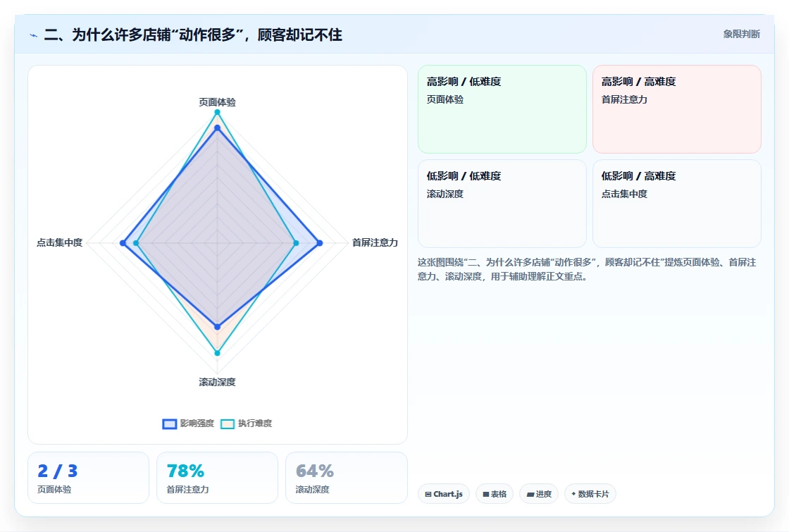Click the 点击集中度 axis label on radar chart
The height and width of the screenshot is (532, 789).
(x=59, y=242)
